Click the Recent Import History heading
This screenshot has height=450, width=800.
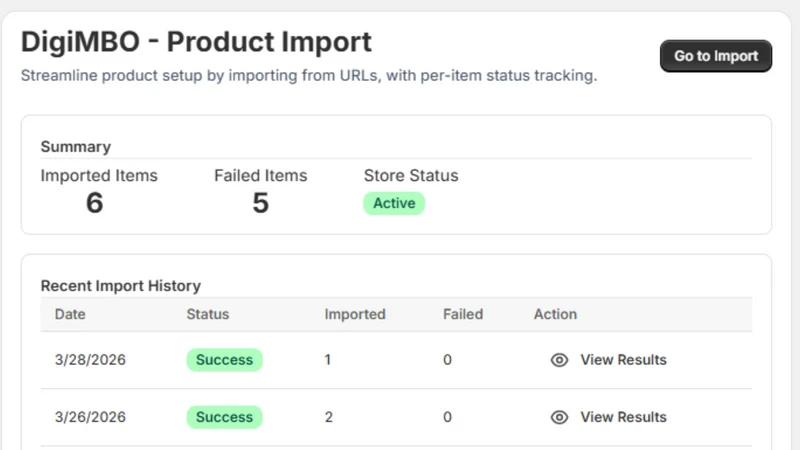click(x=120, y=286)
